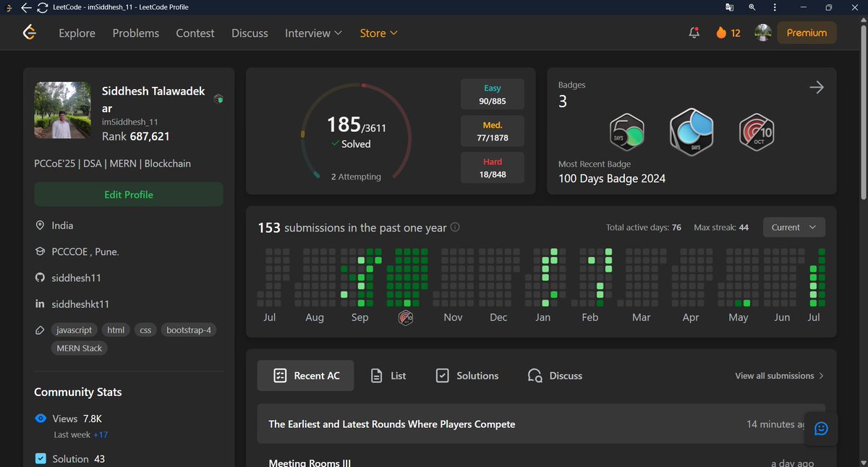Click the LinkedIn icon beside siddheshkt11
The image size is (868, 467).
[x=41, y=304]
